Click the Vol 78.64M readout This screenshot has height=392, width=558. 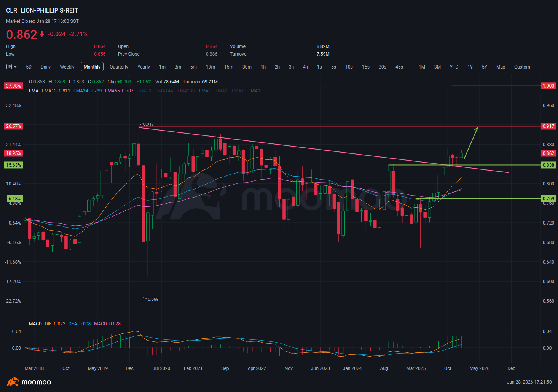tap(167, 82)
